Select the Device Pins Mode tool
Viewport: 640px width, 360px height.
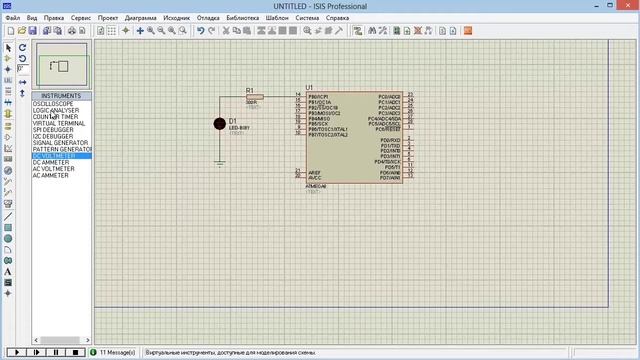tap(8, 137)
